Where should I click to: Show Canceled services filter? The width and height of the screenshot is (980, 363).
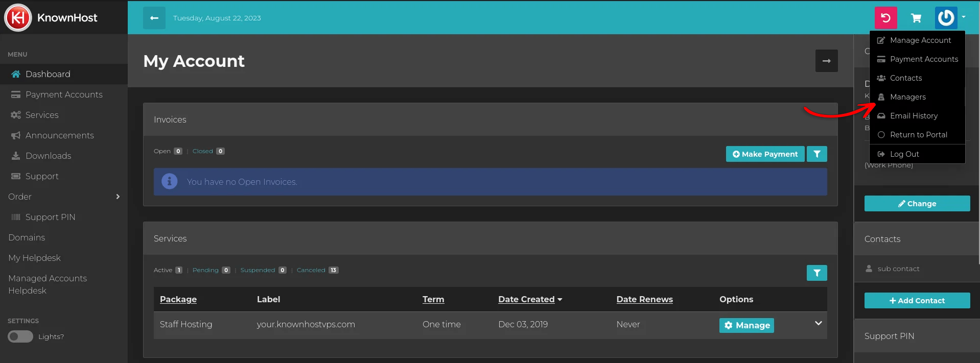[311, 270]
